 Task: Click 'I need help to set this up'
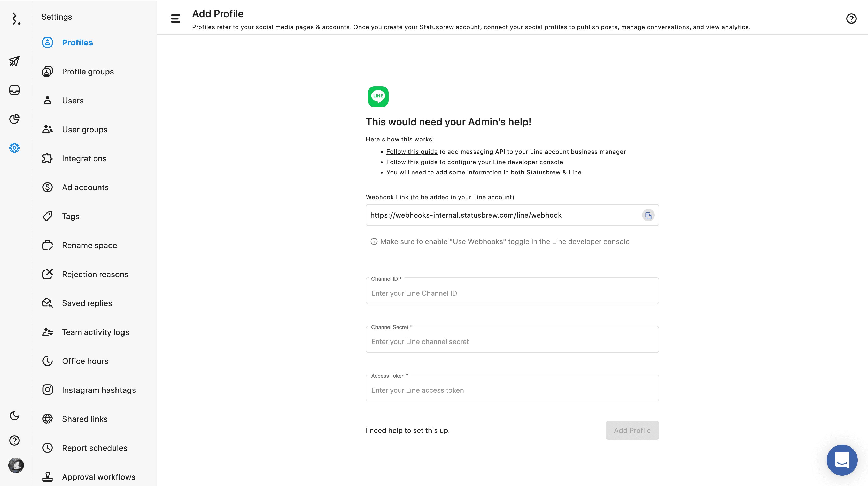pyautogui.click(x=408, y=430)
